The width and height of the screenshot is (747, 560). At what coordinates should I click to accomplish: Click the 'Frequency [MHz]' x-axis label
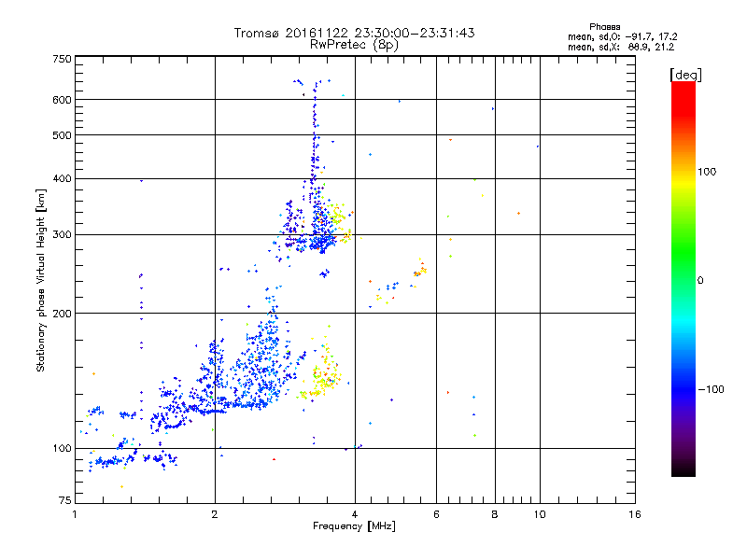point(354,526)
